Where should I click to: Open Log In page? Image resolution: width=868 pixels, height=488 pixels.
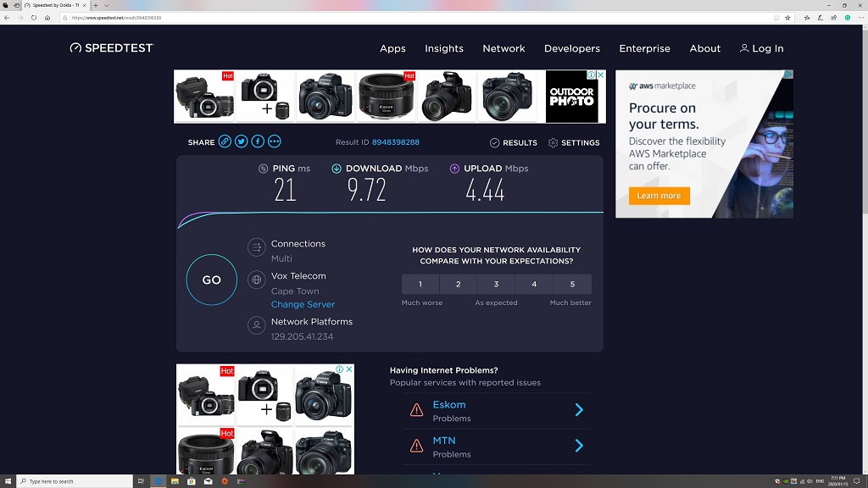point(762,48)
